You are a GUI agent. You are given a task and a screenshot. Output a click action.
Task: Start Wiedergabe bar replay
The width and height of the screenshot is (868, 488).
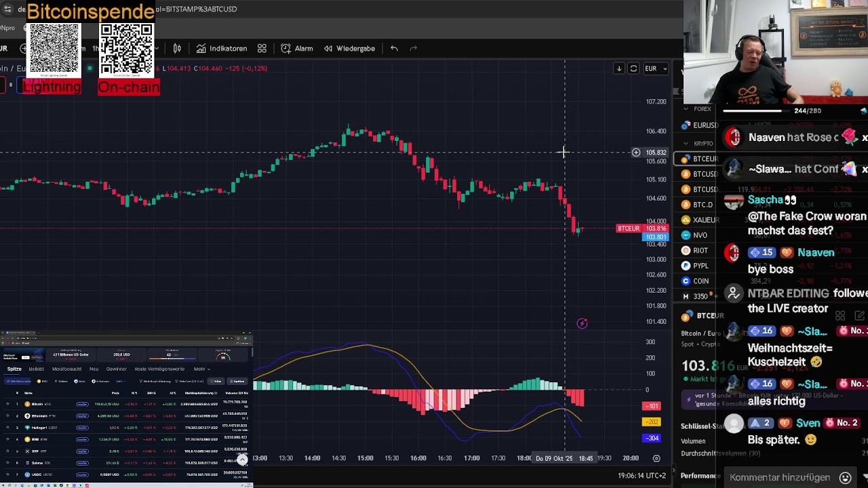(x=349, y=48)
